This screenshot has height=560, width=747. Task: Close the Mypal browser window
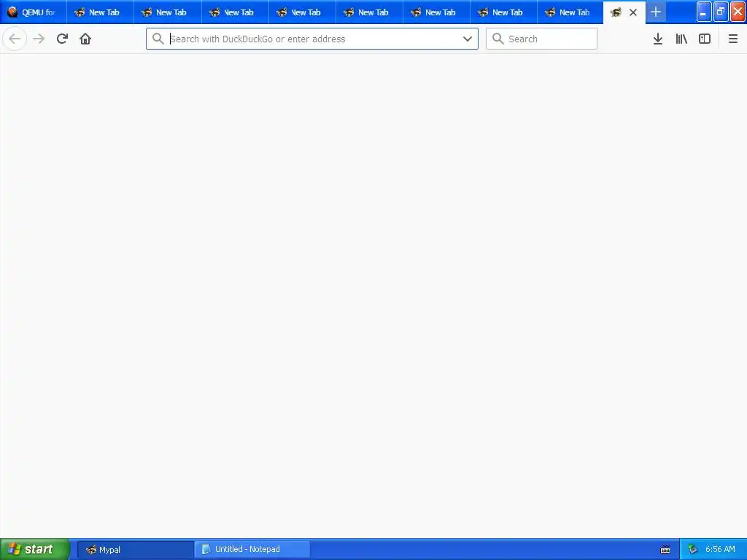tap(738, 12)
